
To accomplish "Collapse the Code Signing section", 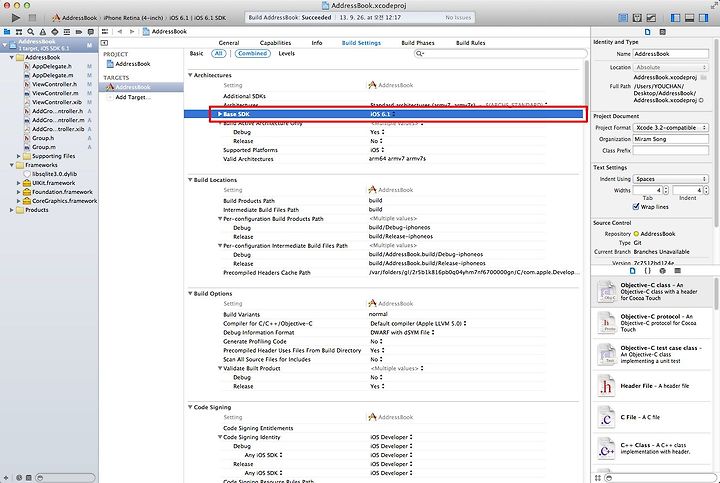I will pyautogui.click(x=190, y=407).
